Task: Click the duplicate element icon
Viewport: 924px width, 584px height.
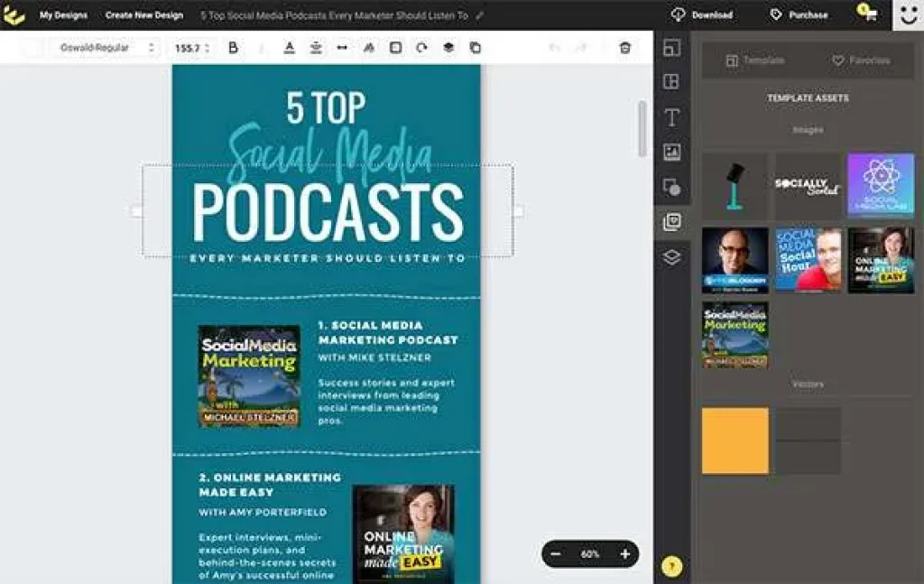Action: 476,48
